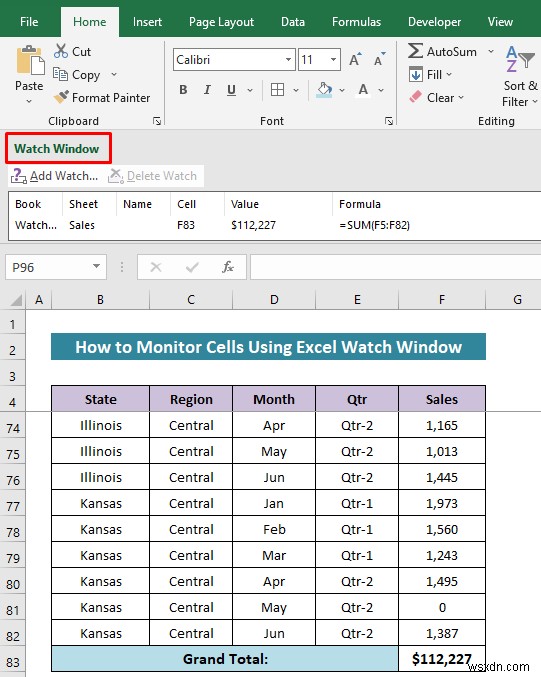Select the Format Painter brush
The height and width of the screenshot is (677, 541).
61,97
